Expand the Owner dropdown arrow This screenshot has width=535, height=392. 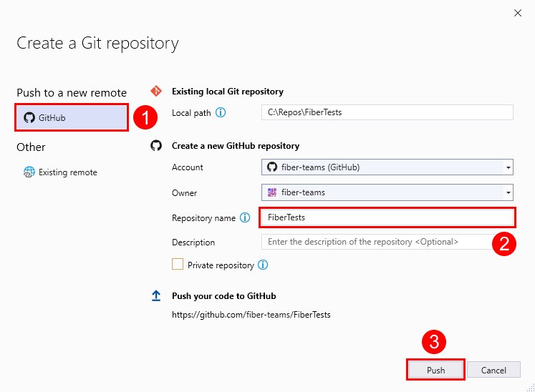coord(508,193)
